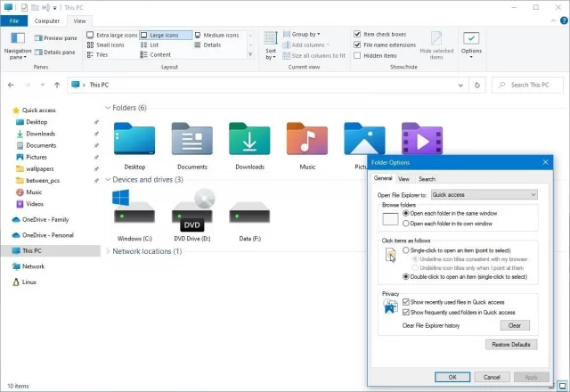The height and width of the screenshot is (392, 570).
Task: Open Linux penguin entry in sidebar
Action: (x=24, y=282)
